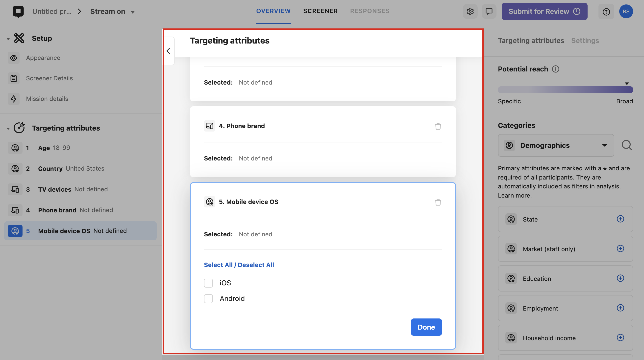The height and width of the screenshot is (360, 644).
Task: Click the Potential reach info icon
Action: coord(555,69)
